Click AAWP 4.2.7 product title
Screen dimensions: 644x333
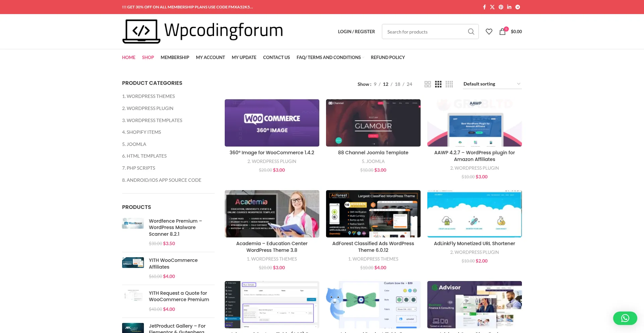coord(475,156)
